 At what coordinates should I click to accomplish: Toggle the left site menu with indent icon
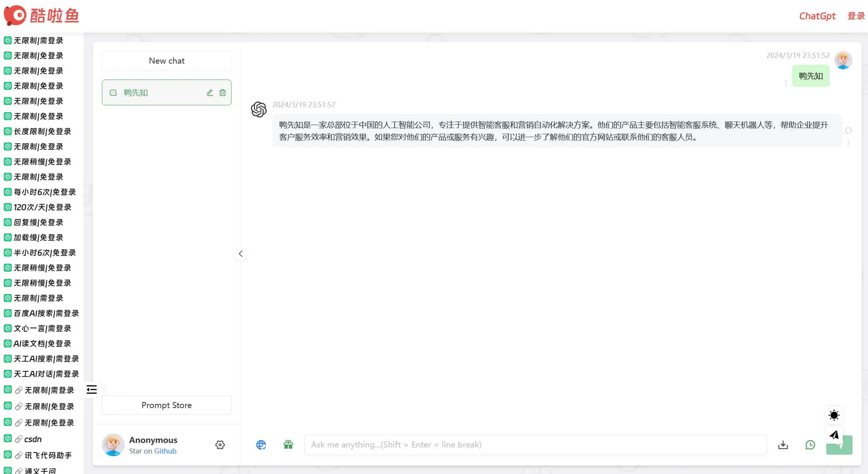pos(92,390)
